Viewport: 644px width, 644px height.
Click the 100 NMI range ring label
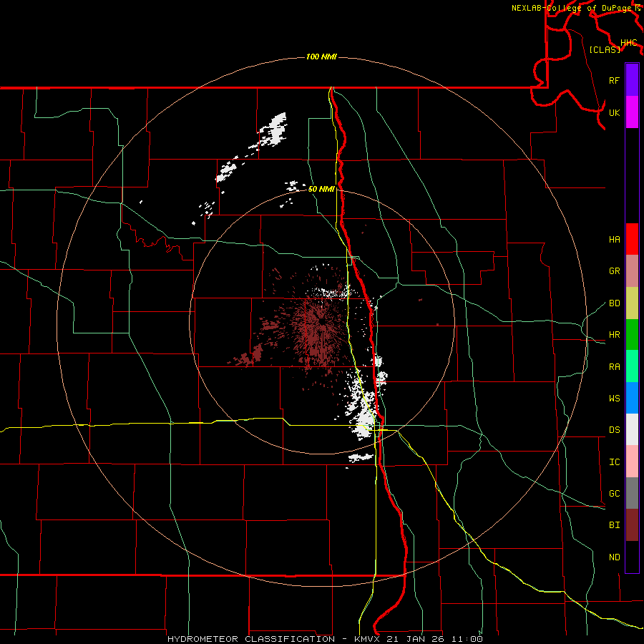[x=321, y=57]
